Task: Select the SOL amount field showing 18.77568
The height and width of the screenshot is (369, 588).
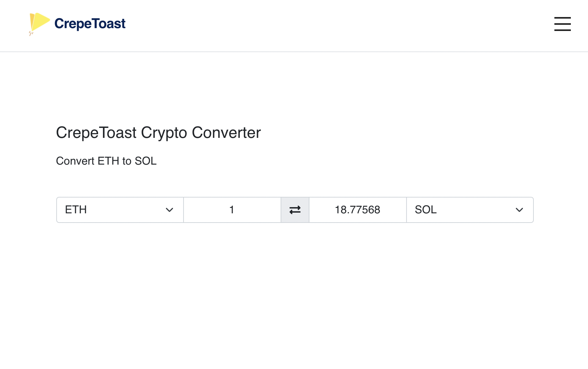Action: click(x=357, y=210)
